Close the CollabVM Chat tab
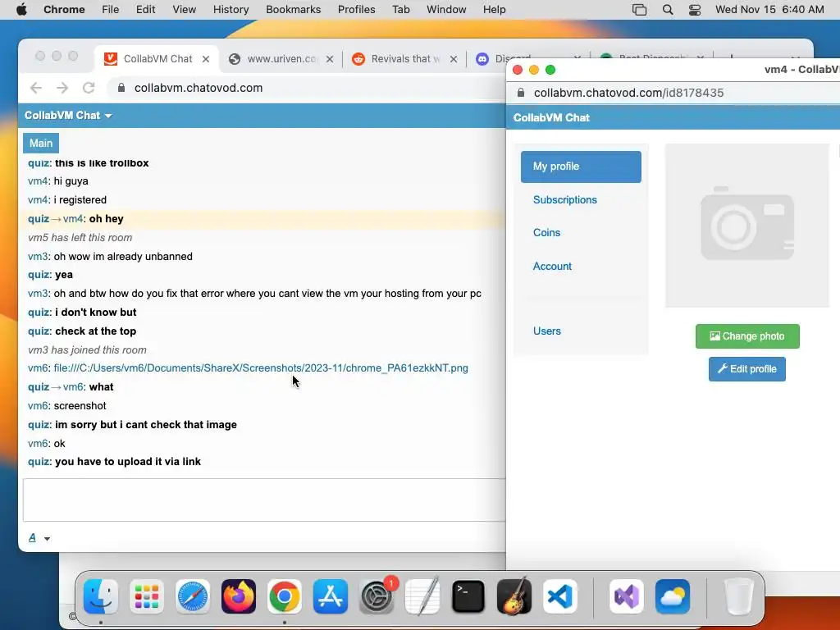 [206, 59]
